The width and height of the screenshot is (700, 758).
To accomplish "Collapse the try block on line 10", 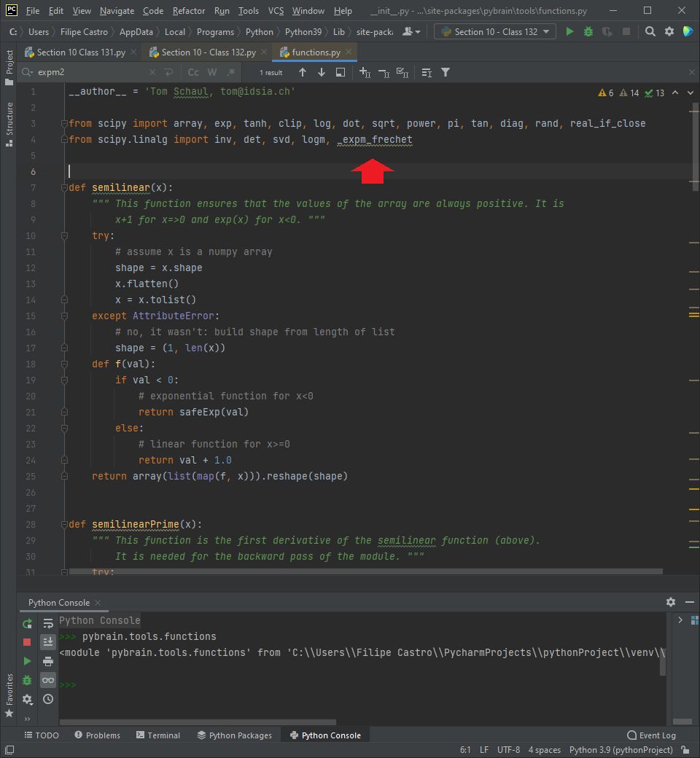I will point(64,236).
